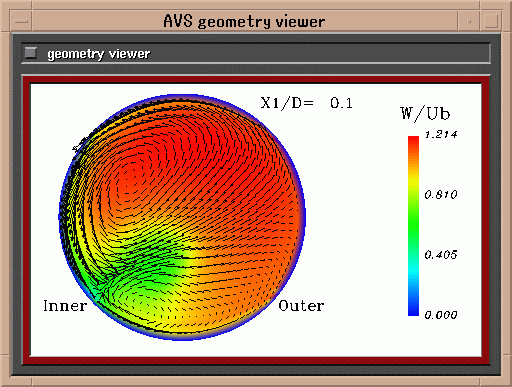Open the window menu button in title bar

(21, 21)
